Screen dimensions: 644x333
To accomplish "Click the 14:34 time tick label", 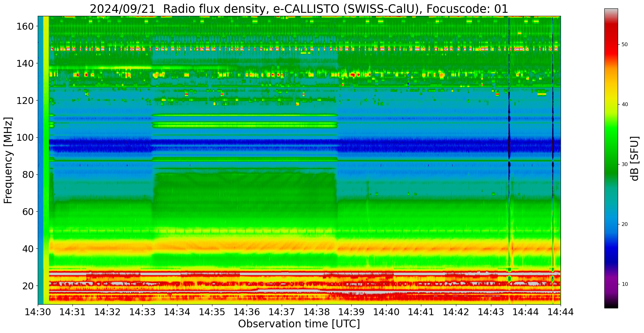I will [177, 312].
